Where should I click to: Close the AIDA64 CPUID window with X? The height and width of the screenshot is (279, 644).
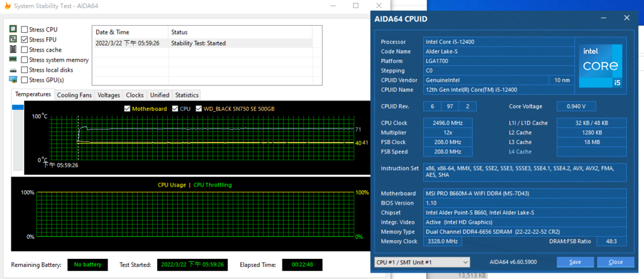[626, 18]
